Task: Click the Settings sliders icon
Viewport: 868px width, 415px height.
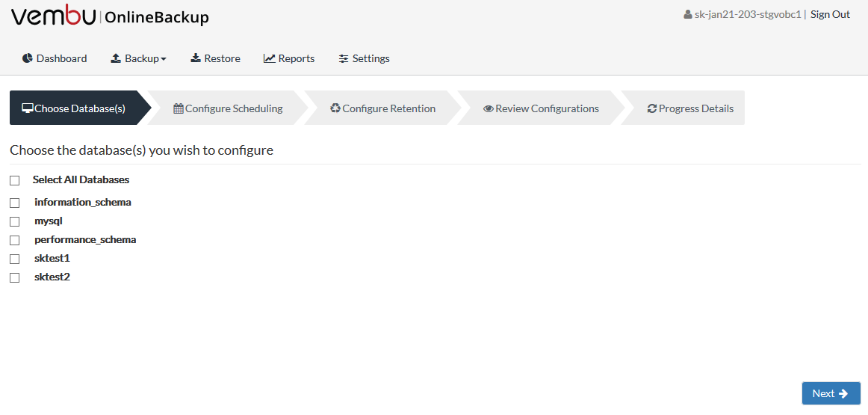Action: [344, 58]
